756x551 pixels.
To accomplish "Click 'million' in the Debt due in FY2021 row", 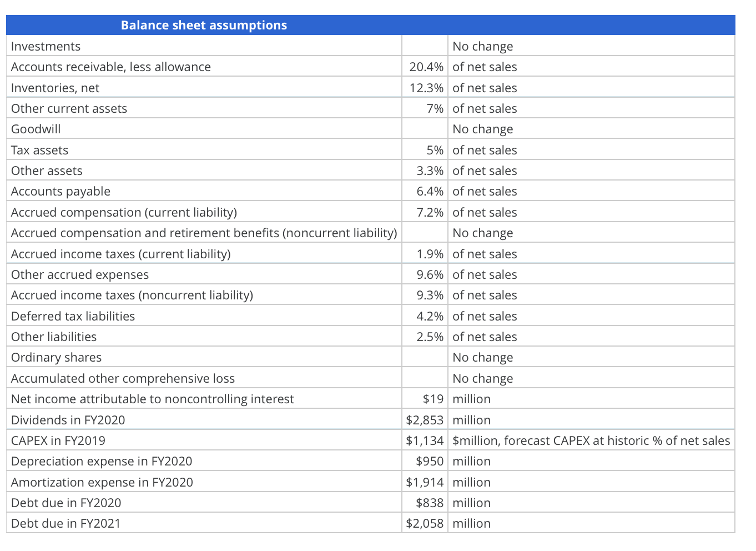I will (x=472, y=523).
